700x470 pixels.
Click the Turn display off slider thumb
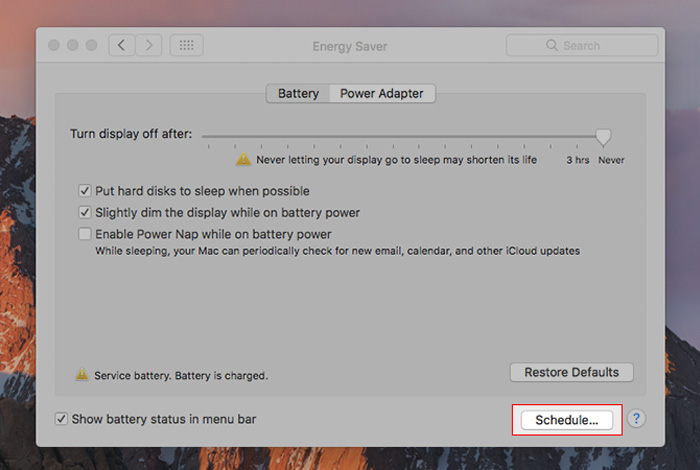point(603,137)
